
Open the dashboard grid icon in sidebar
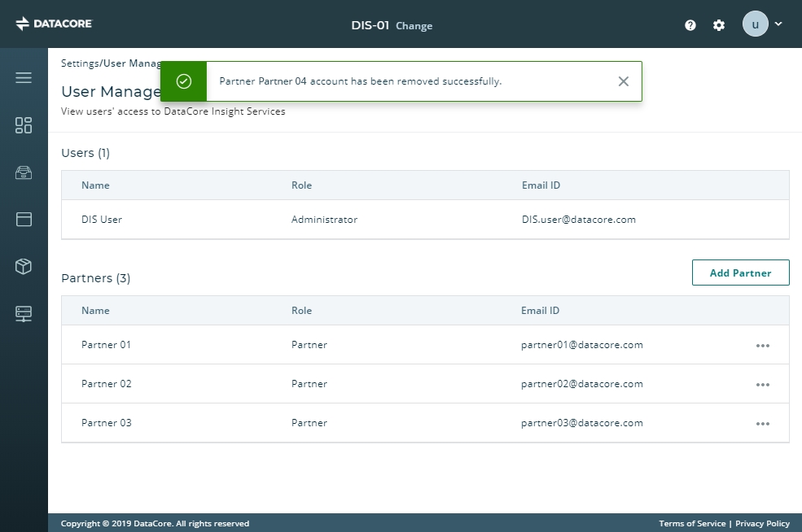point(24,125)
